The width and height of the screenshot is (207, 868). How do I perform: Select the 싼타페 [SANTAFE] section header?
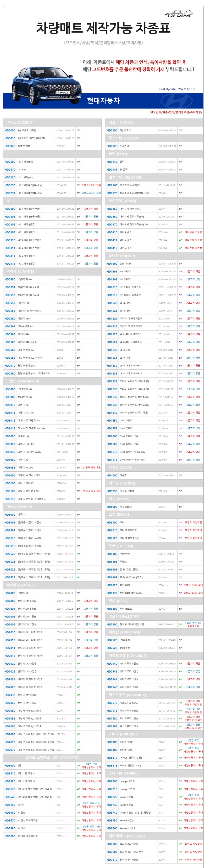click(x=21, y=585)
